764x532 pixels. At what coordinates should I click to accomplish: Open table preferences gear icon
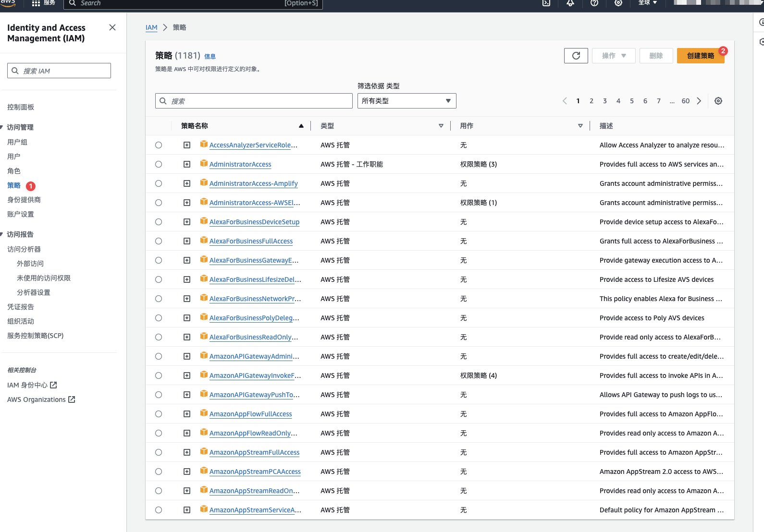(x=718, y=101)
